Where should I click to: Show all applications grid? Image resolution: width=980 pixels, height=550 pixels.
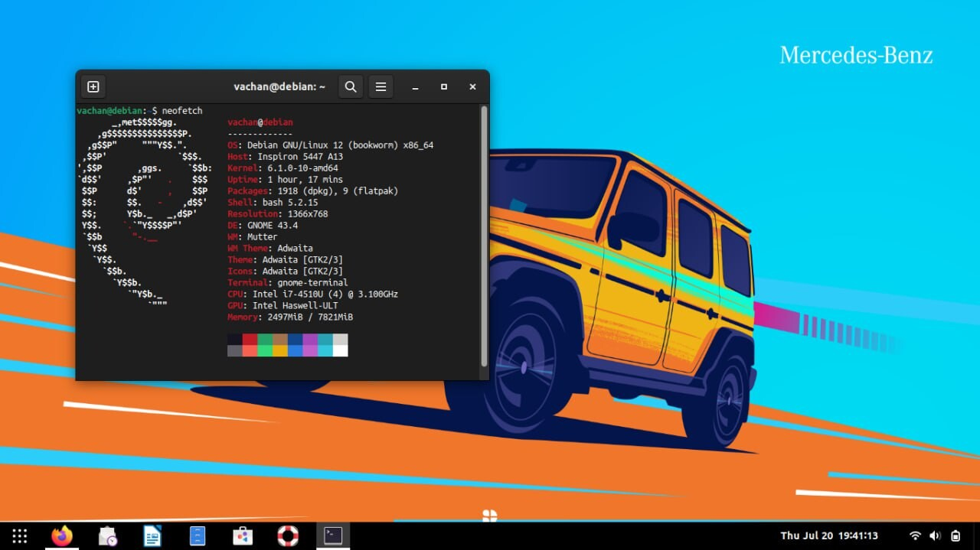tap(20, 536)
